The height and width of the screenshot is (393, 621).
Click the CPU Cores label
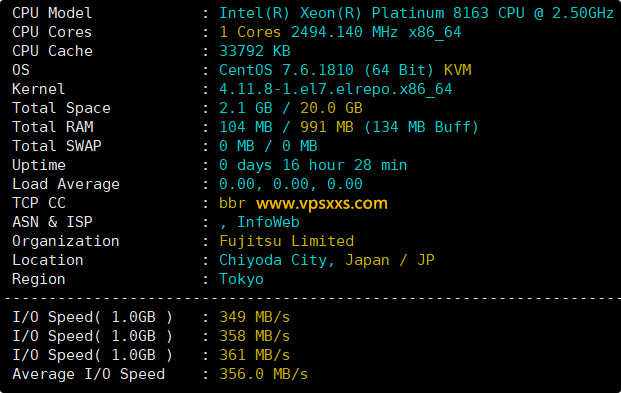(x=52, y=32)
